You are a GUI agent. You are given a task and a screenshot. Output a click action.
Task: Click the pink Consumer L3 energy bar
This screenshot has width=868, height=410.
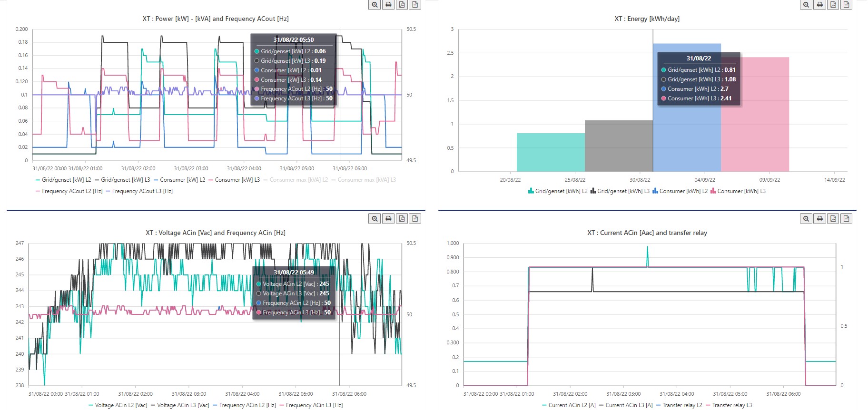(x=755, y=114)
